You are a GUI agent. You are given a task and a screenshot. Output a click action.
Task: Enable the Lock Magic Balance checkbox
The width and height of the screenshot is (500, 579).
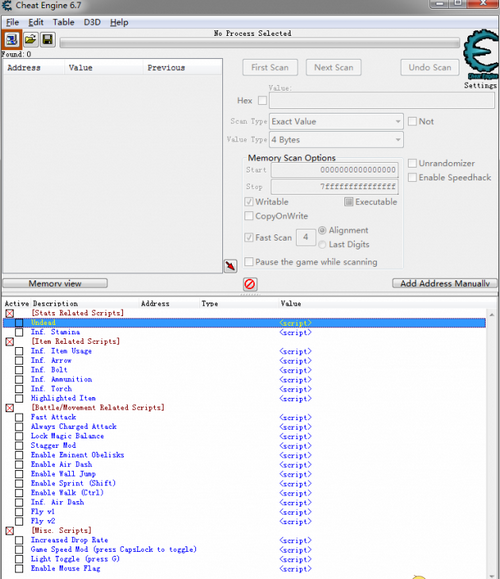point(19,436)
